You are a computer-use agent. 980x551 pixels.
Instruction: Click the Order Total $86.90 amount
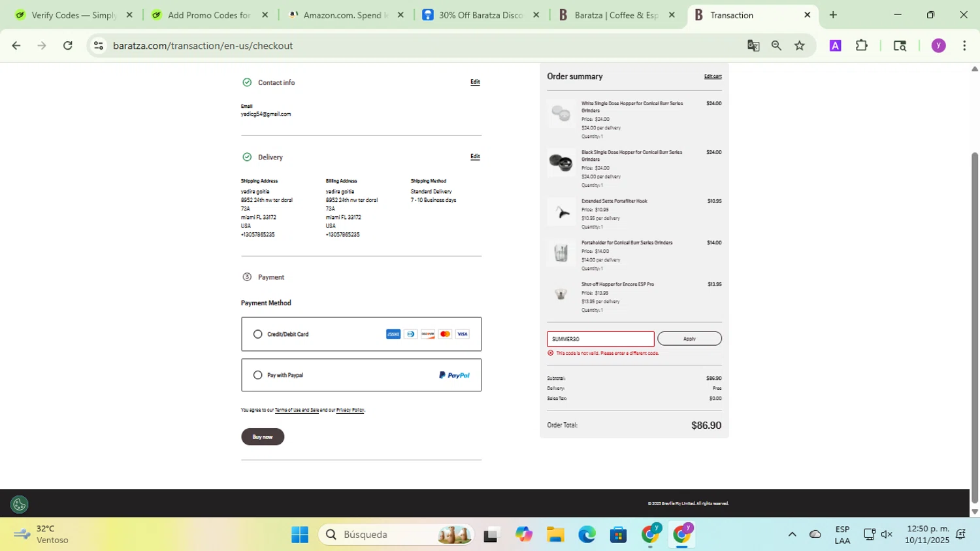tap(706, 426)
